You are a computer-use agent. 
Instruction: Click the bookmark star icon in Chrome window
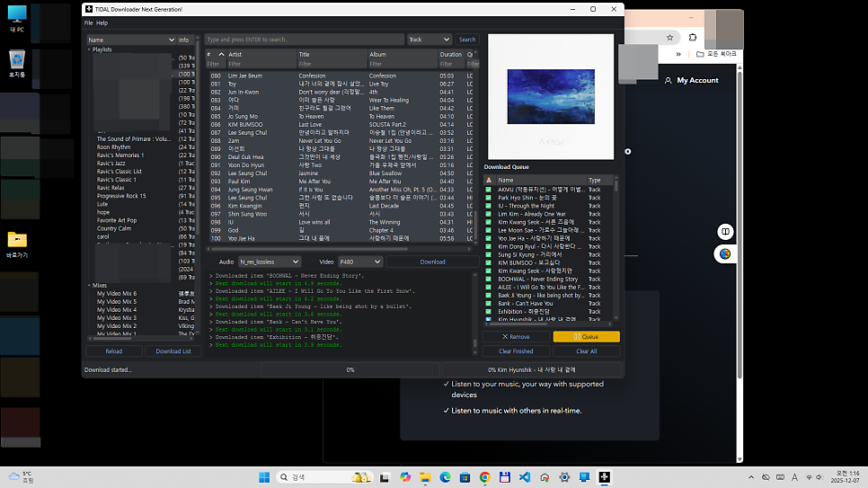point(669,37)
